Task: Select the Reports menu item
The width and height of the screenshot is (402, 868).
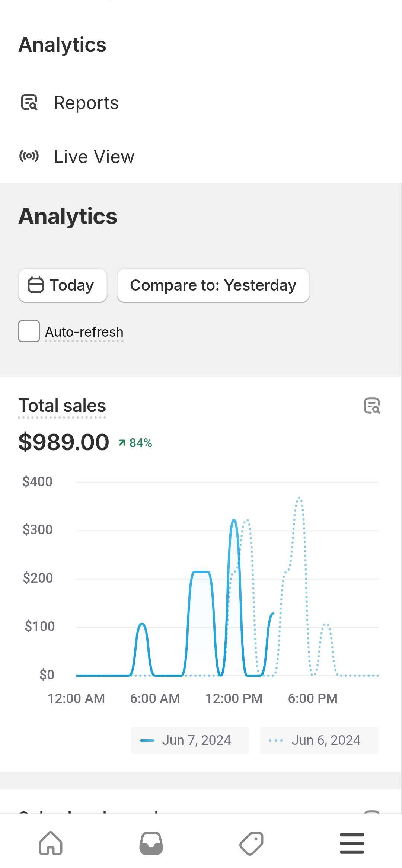Action: [201, 103]
